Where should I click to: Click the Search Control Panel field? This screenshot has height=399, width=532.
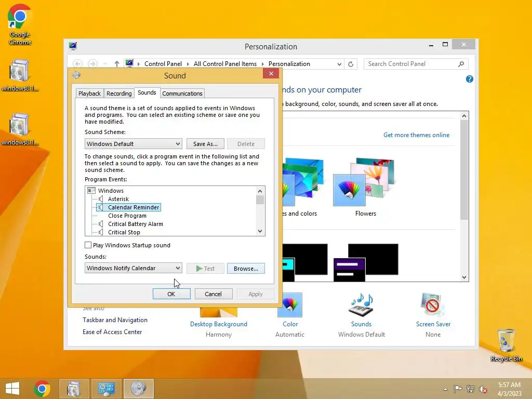[x=412, y=64]
